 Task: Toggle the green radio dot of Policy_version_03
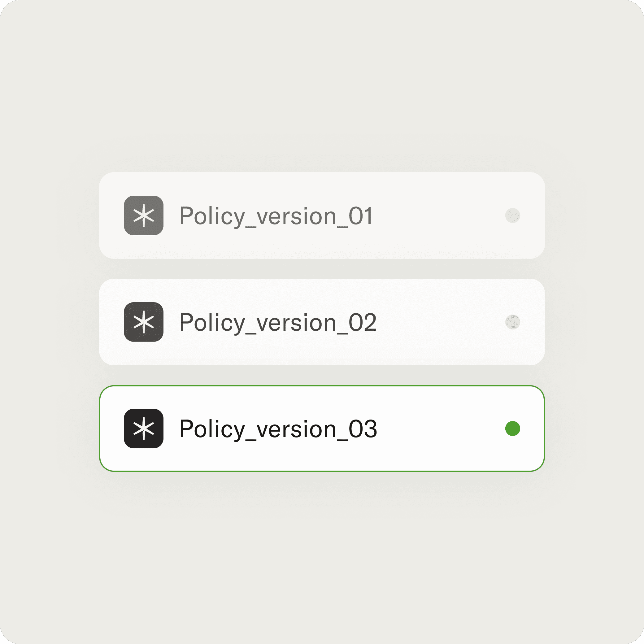point(513,428)
